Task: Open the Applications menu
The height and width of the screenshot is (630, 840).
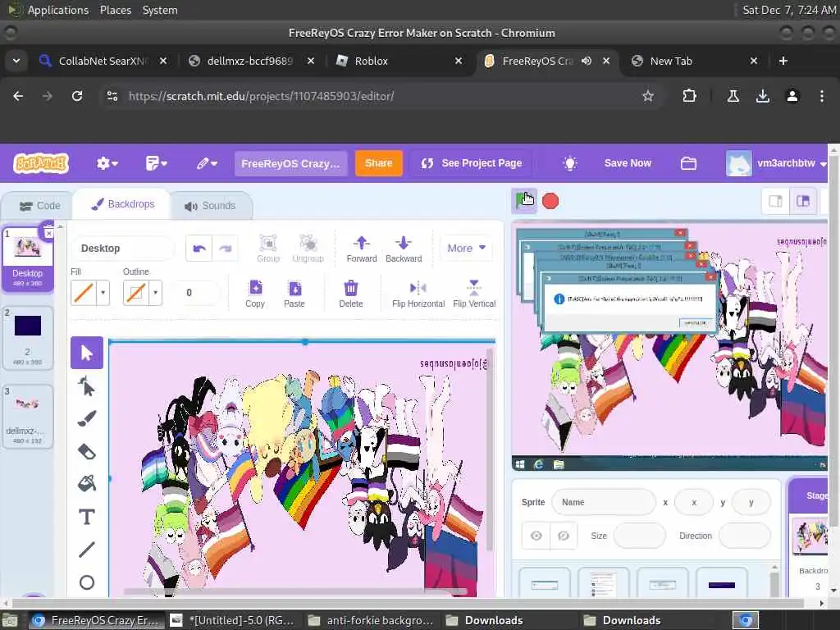Action: [58, 10]
